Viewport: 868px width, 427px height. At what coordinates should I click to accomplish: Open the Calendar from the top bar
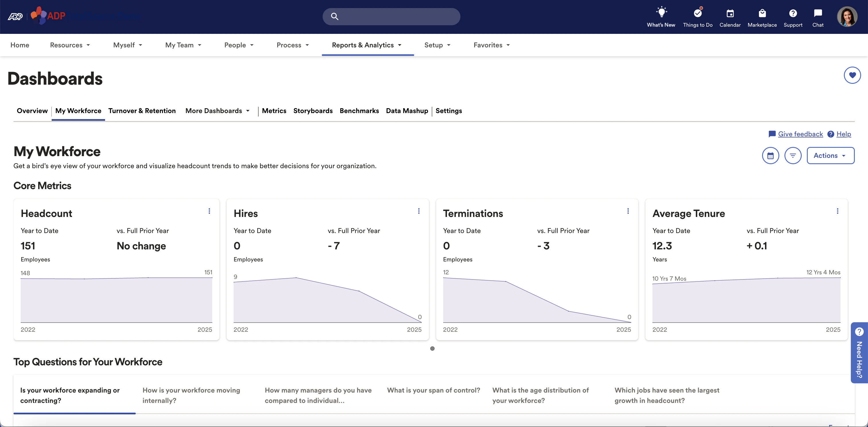pos(730,16)
